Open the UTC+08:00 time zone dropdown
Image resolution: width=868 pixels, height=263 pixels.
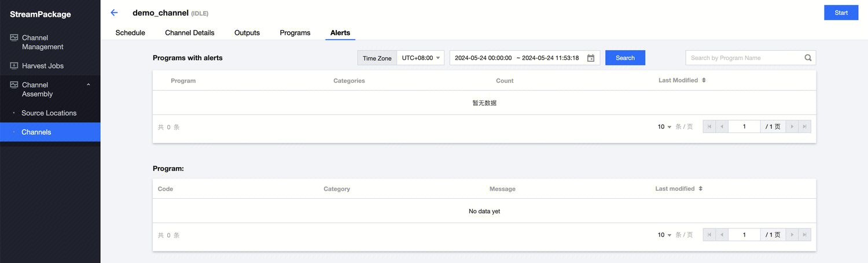coord(421,58)
